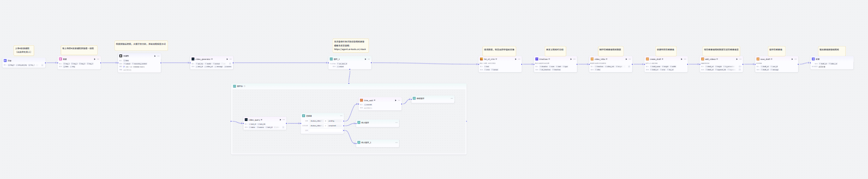Click the 选择器 selector node icon
868x179 pixels.
tap(303, 116)
